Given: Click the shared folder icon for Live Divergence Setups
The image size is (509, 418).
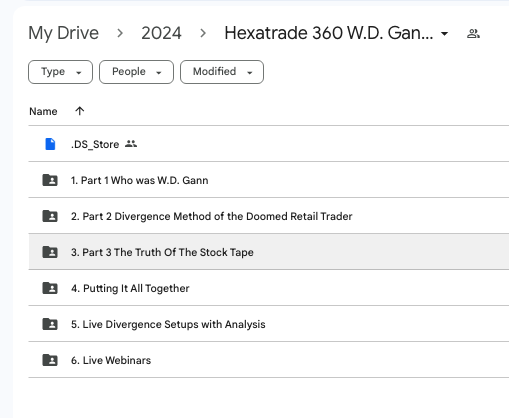Looking at the screenshot, I should point(50,324).
